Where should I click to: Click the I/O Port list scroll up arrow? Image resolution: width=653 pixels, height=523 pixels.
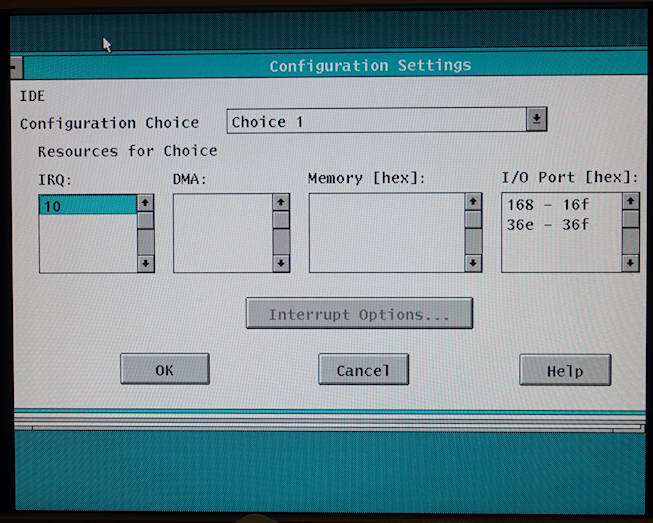coord(631,202)
